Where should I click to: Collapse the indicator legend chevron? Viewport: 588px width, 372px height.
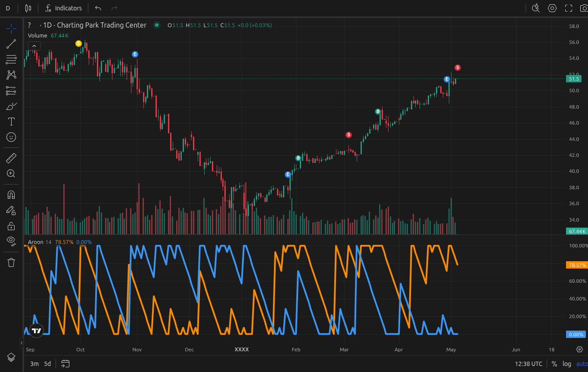(34, 46)
